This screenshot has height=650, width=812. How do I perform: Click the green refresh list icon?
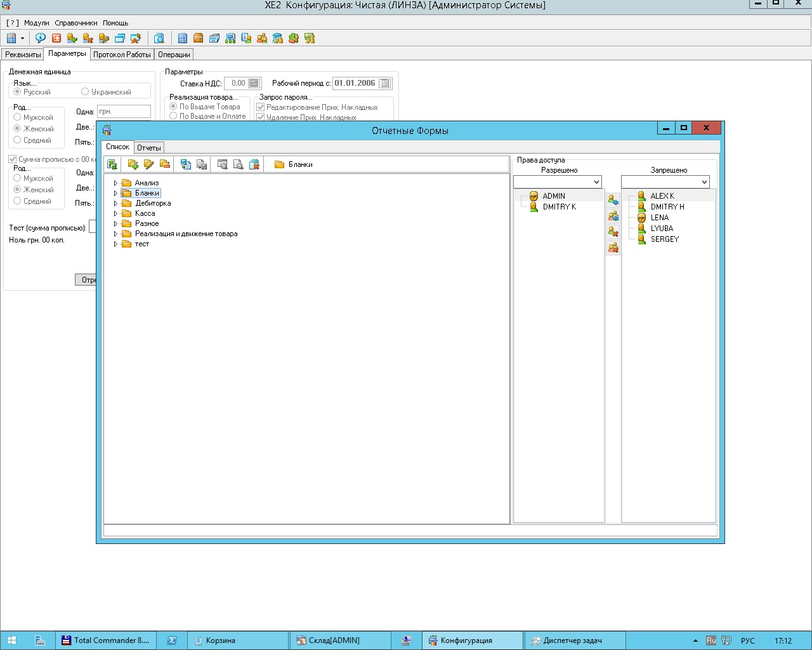112,164
